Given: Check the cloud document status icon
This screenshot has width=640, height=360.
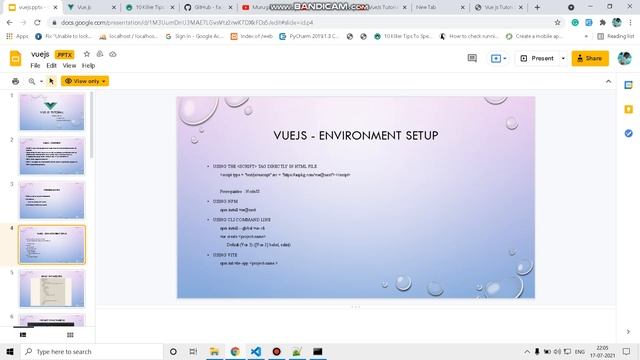Looking at the screenshot, I should pyautogui.click(x=113, y=54).
